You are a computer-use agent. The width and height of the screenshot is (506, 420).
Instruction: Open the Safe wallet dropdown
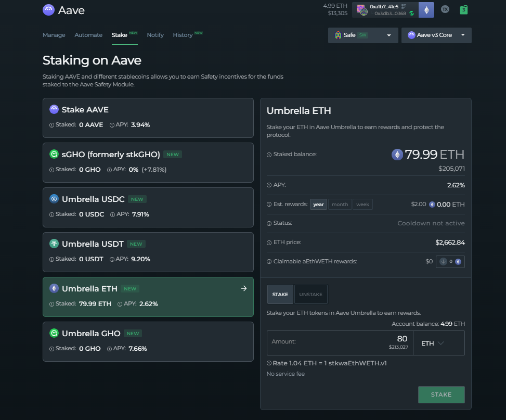point(363,35)
